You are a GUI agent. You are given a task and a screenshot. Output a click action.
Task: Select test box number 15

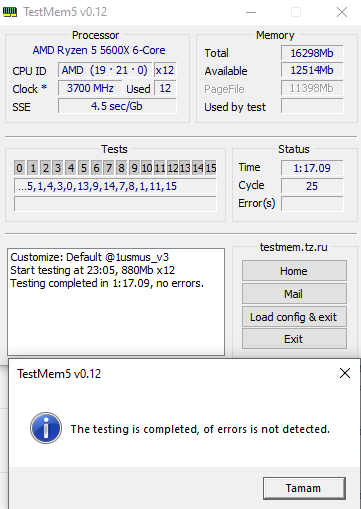[x=210, y=168]
